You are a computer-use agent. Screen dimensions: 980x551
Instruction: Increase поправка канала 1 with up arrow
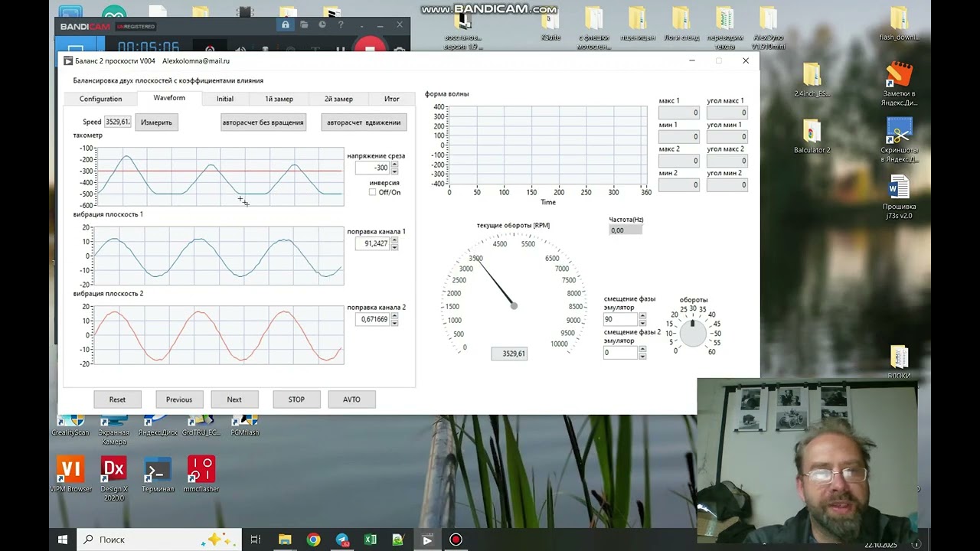point(394,240)
